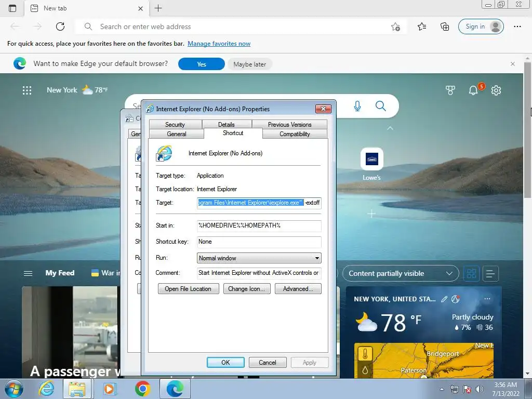Open Edge settings and more menu
The width and height of the screenshot is (532, 399).
coord(517,26)
